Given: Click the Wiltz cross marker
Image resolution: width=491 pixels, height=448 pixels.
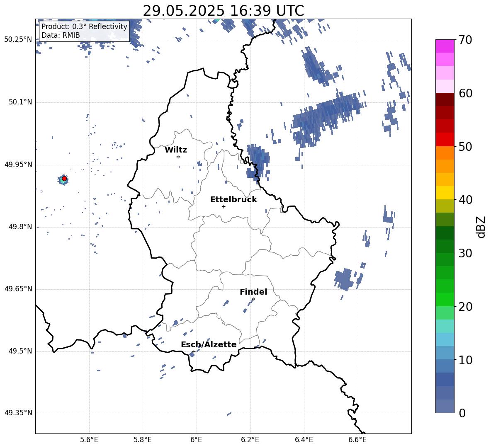Looking at the screenshot, I should [178, 157].
